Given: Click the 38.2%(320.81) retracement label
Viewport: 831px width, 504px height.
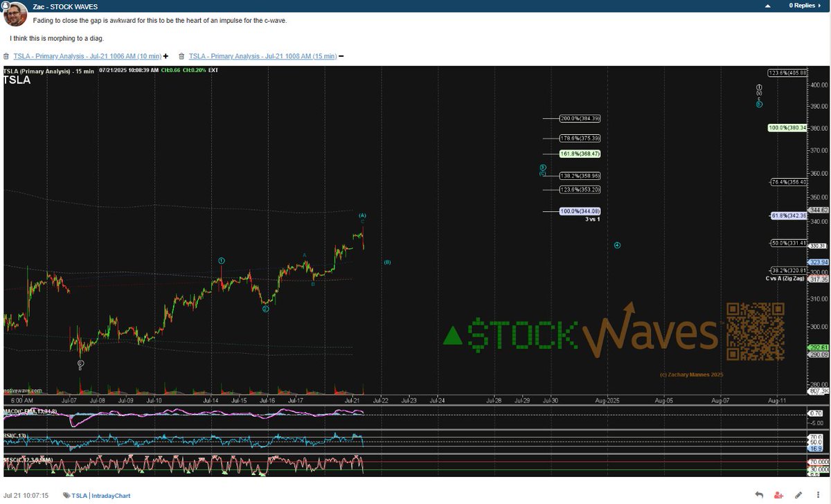Looking at the screenshot, I should [x=789, y=270].
